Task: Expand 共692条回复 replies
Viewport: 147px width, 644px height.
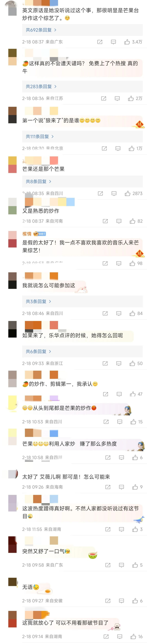Action: tap(41, 30)
